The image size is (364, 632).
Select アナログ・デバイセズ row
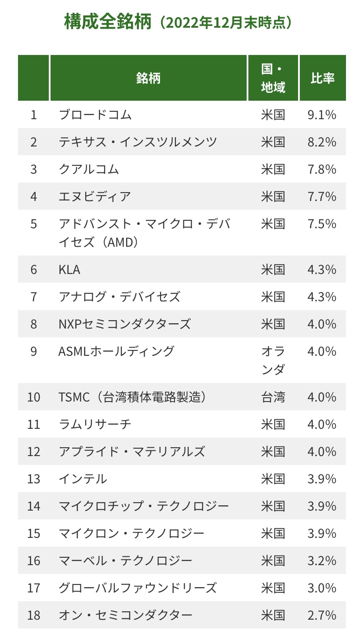pyautogui.click(x=182, y=297)
